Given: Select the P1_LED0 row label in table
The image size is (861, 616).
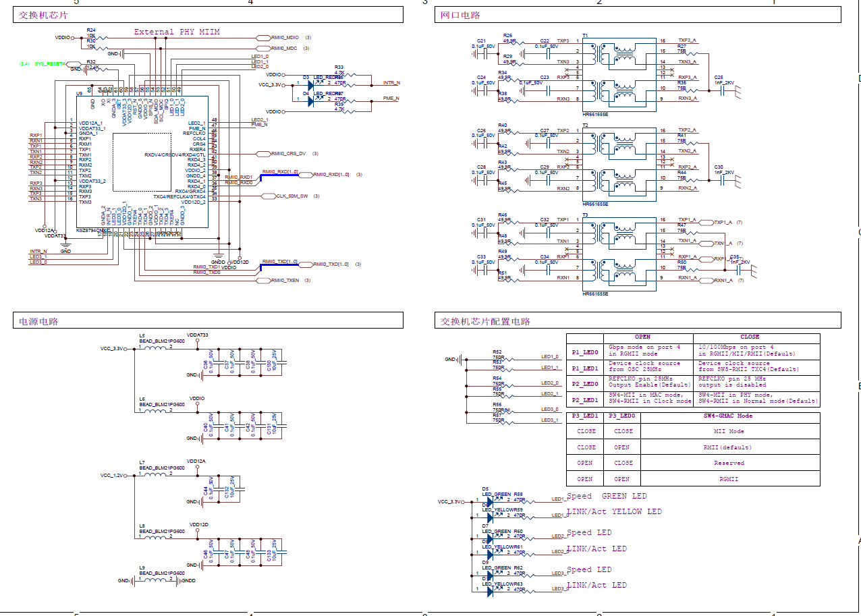Looking at the screenshot, I should click(x=585, y=352).
